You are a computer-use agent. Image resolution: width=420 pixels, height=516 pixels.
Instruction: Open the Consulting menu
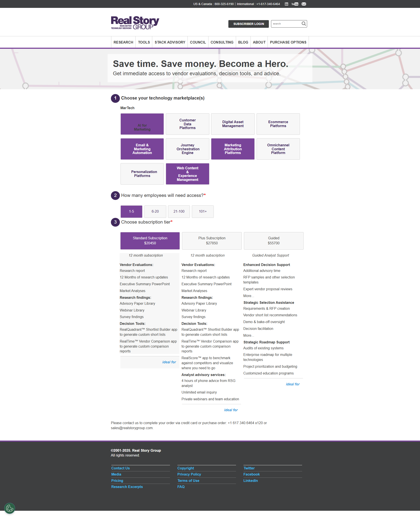point(222,42)
